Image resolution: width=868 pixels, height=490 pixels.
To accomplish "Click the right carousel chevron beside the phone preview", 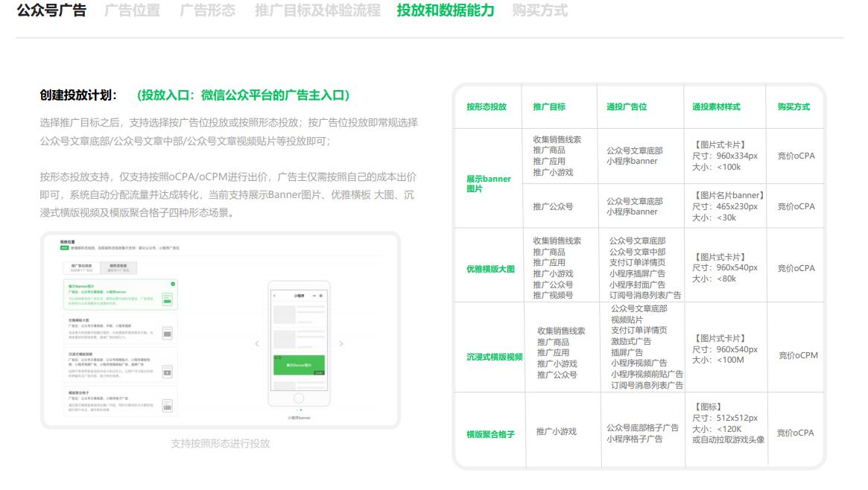I will [342, 343].
